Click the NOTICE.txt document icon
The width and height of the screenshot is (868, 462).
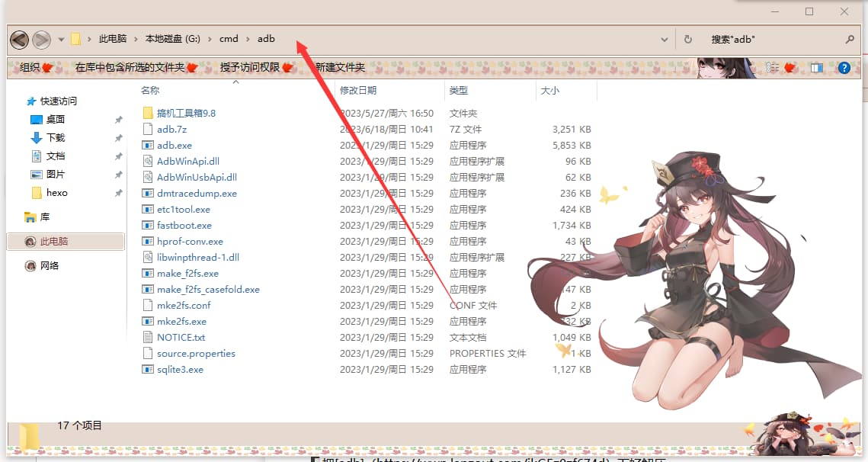(148, 338)
